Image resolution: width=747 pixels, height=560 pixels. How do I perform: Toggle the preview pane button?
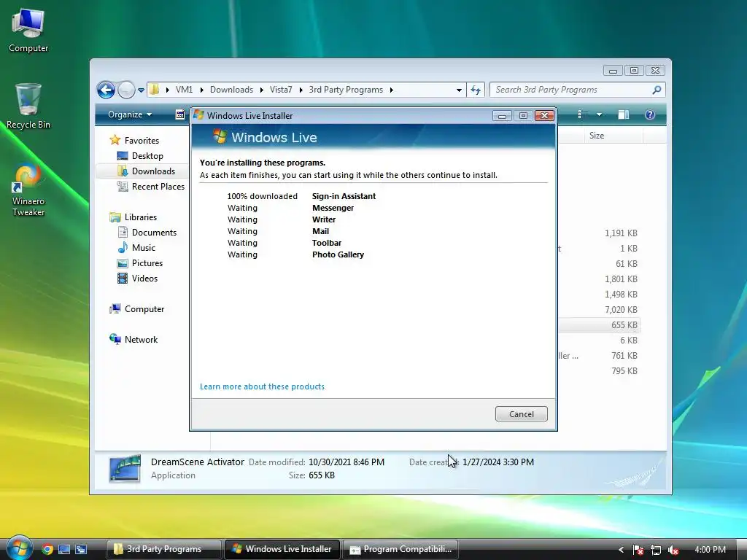[x=624, y=114]
